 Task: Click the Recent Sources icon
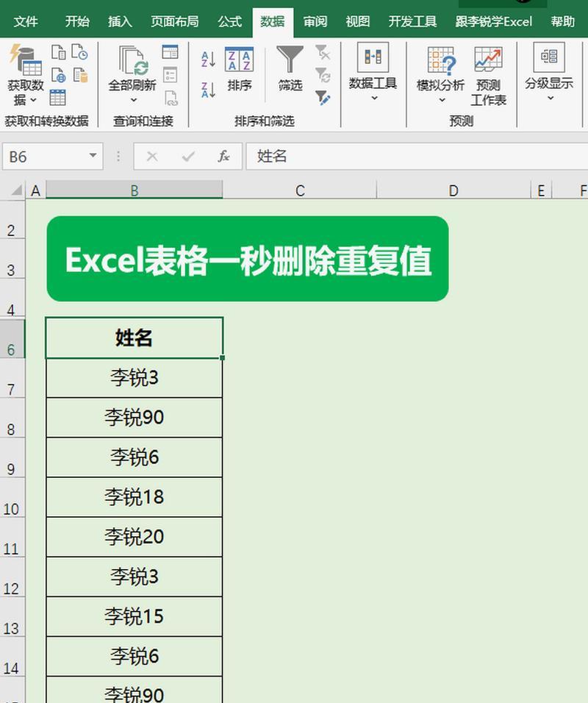click(80, 52)
